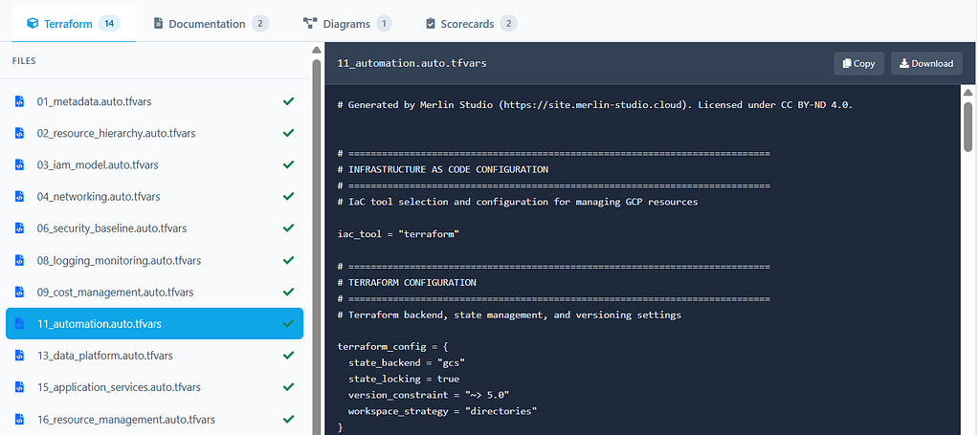Viewport: 980px width, 435px height.
Task: Click green checkmark for 08_logging_monitoring.auto.tfvars
Action: pos(288,260)
